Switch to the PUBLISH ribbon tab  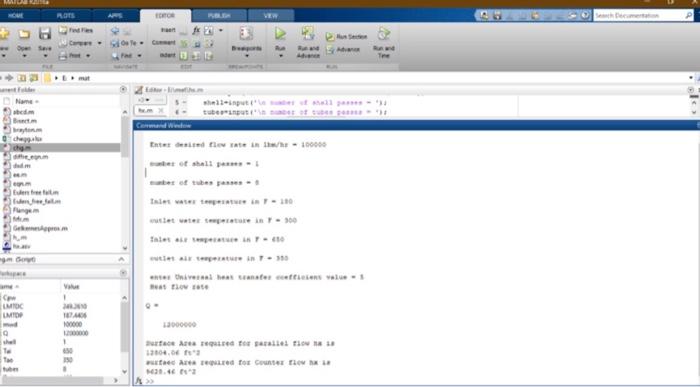click(219, 16)
